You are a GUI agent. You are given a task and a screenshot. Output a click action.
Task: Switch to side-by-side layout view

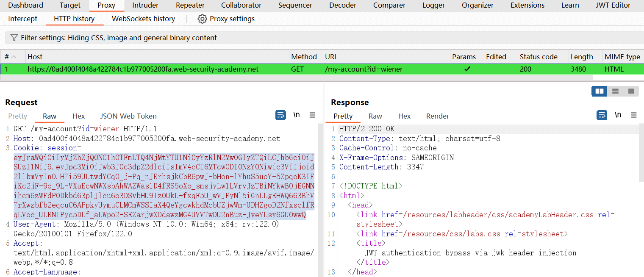599,91
